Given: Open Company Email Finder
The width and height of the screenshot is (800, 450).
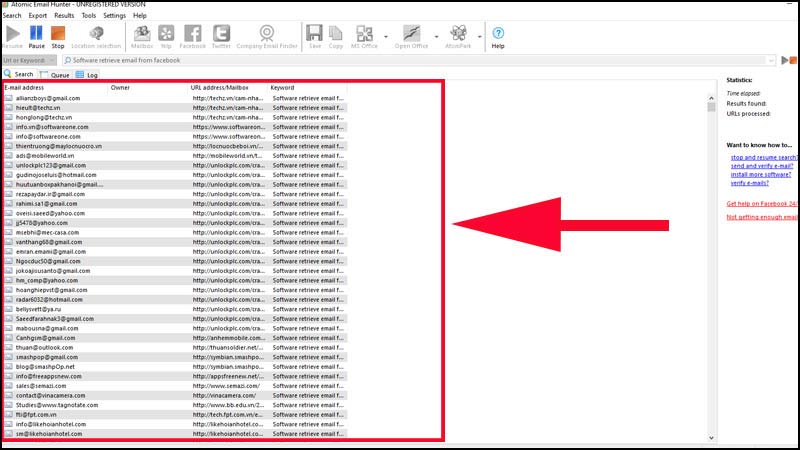Looking at the screenshot, I should coord(267,36).
